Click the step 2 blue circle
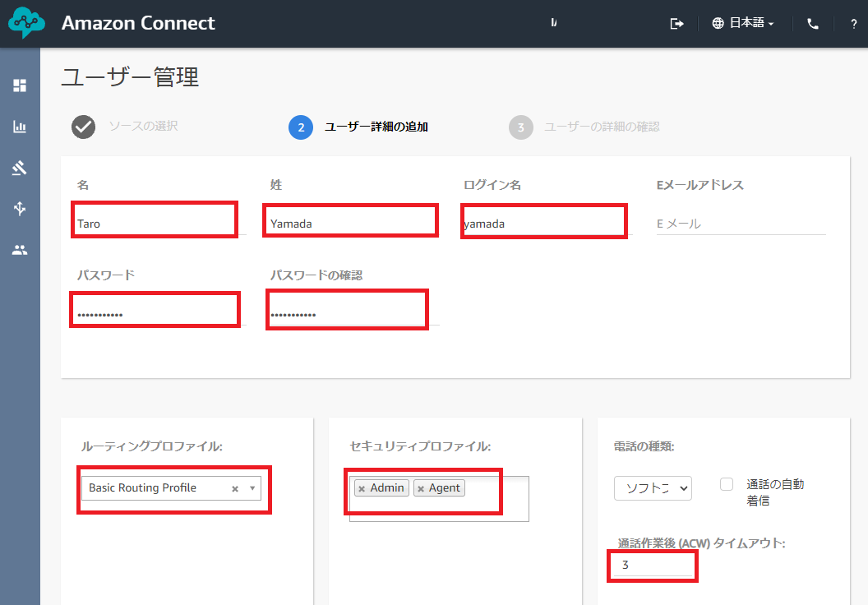868x605 pixels. [x=301, y=127]
